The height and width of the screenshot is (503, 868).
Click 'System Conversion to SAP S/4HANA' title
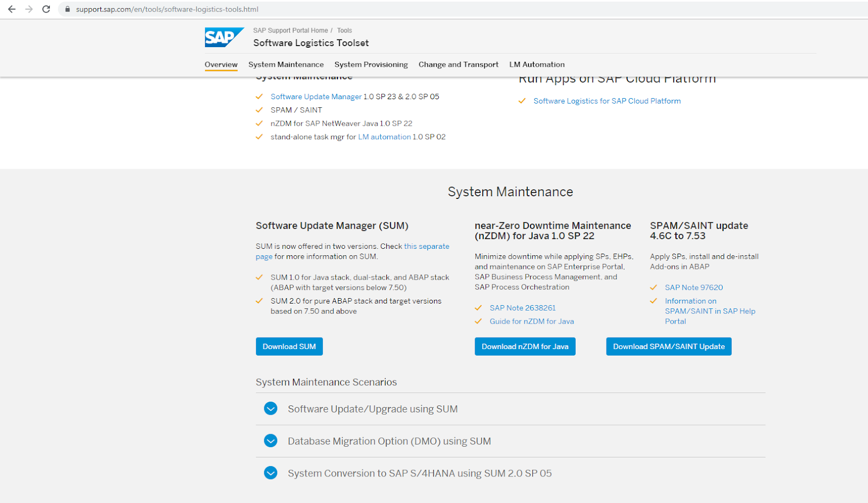420,473
